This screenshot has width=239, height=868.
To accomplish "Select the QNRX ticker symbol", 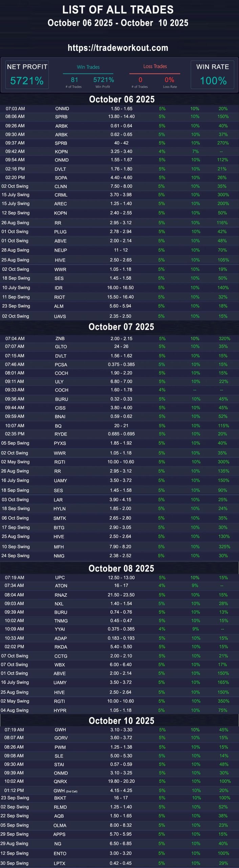I will point(60,781).
